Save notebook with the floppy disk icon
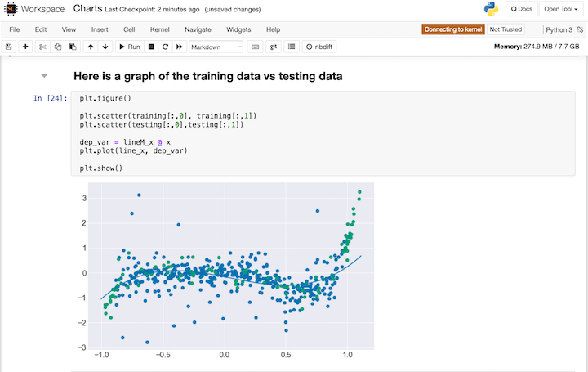The image size is (588, 372). click(x=9, y=47)
